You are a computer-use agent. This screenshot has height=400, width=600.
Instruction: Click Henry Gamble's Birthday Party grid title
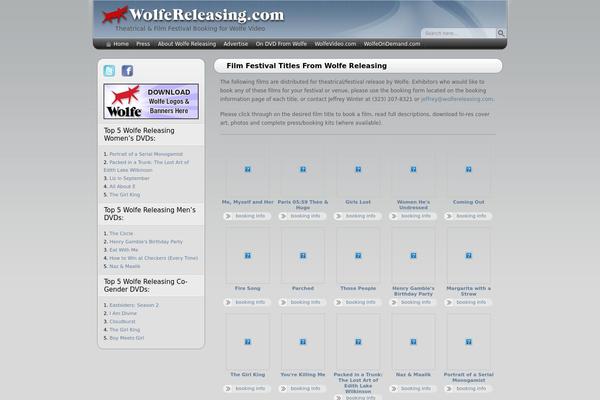pos(413,291)
